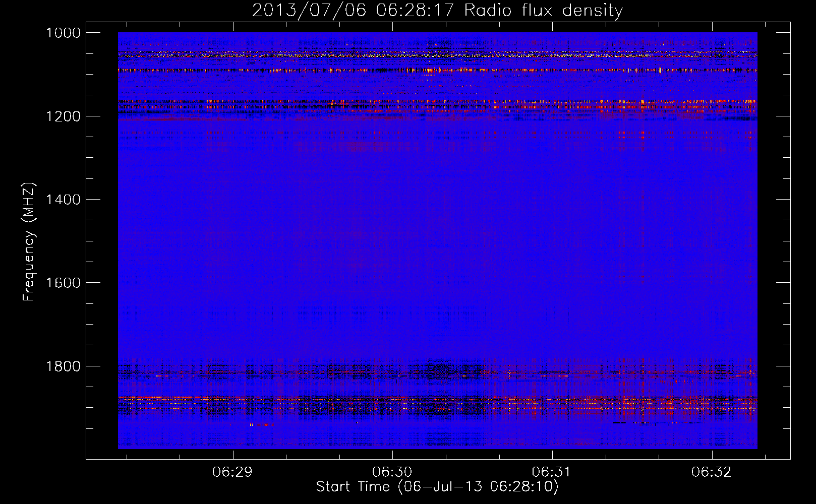The width and height of the screenshot is (816, 504).
Task: Click the 1000 frequency tick label
Action: point(63,33)
